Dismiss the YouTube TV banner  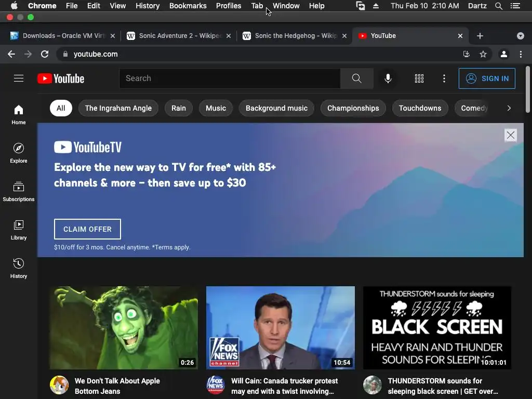[510, 135]
